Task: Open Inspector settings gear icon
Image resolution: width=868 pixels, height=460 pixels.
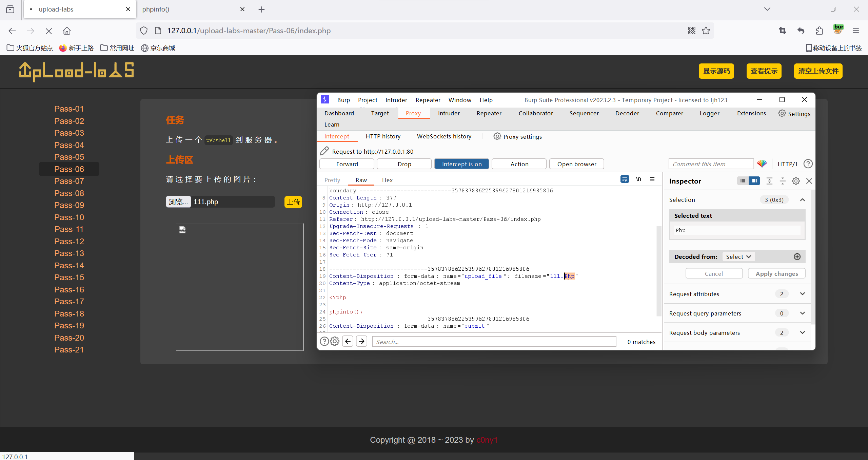Action: (x=796, y=181)
